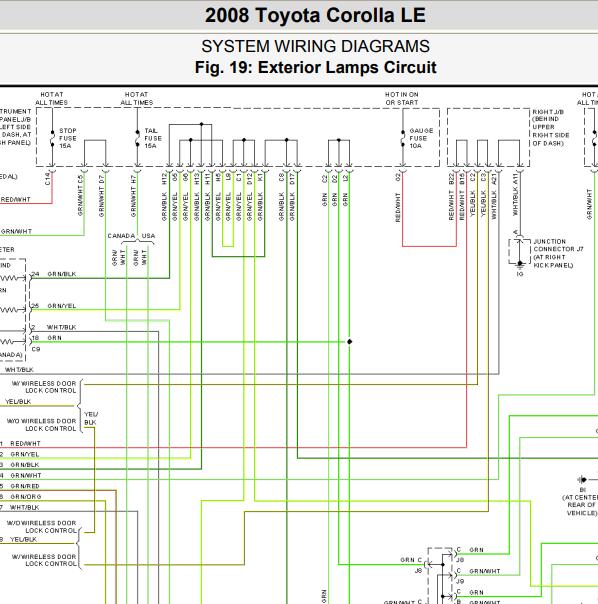
Task: Click the 'J9' connector label
Action: (x=460, y=581)
